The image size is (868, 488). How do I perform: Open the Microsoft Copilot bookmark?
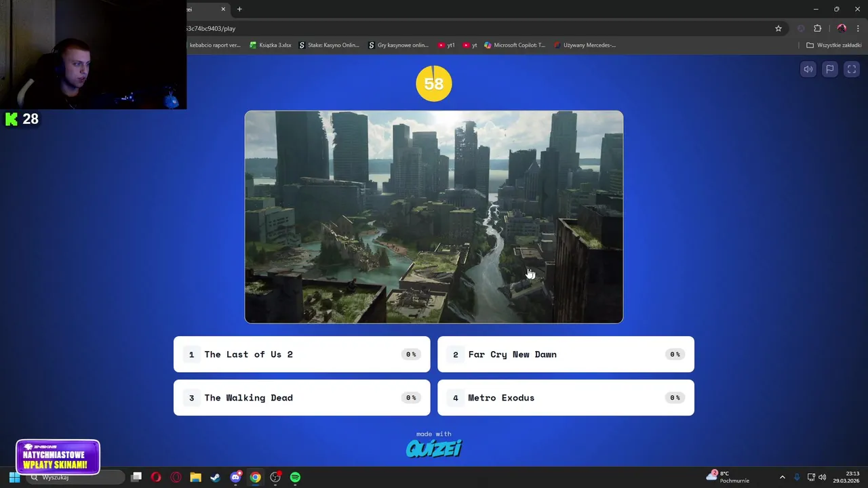pos(515,45)
